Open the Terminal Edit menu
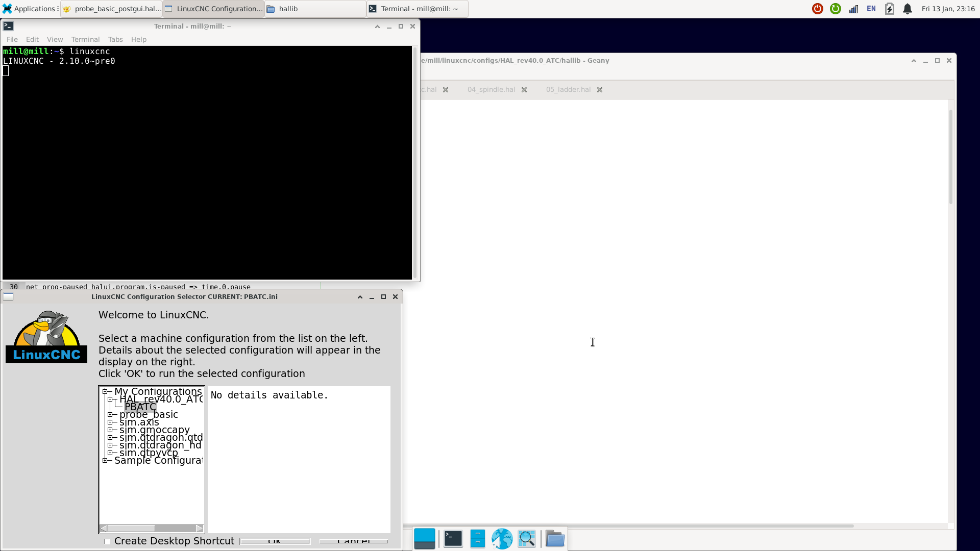The width and height of the screenshot is (980, 551). click(x=32, y=39)
